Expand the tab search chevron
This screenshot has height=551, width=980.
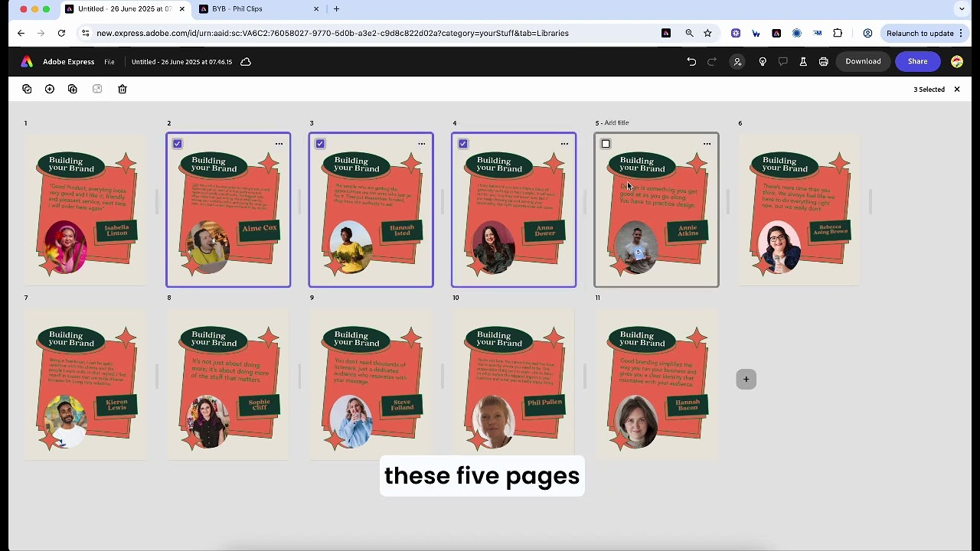(x=962, y=9)
